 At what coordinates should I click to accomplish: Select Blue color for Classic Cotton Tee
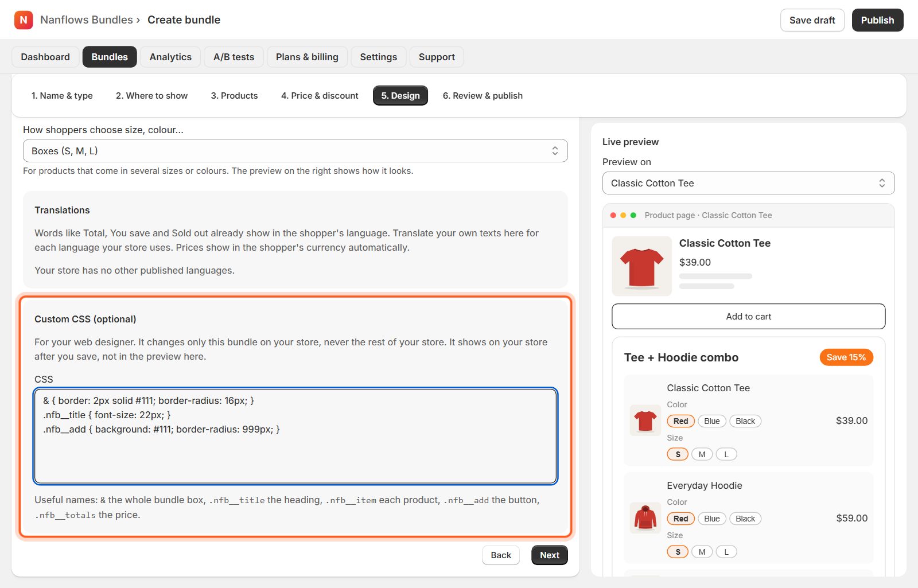point(712,421)
